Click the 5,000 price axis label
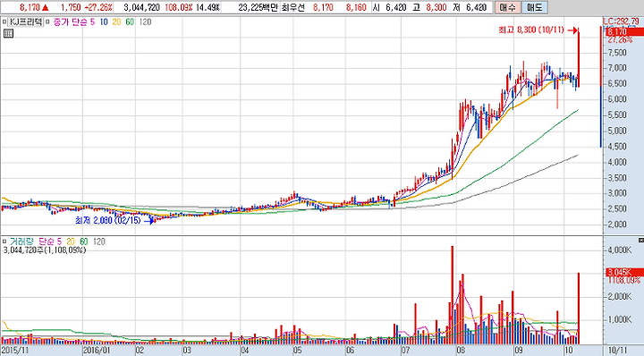The image size is (644, 356). [x=617, y=131]
